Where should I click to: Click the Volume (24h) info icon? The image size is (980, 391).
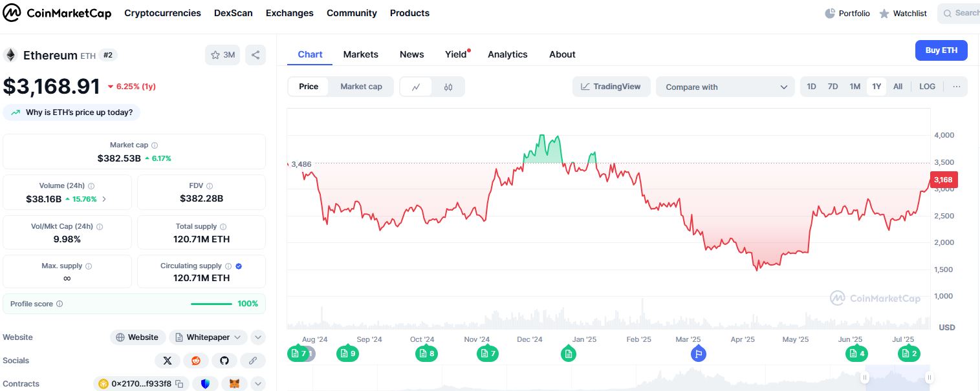(x=91, y=185)
